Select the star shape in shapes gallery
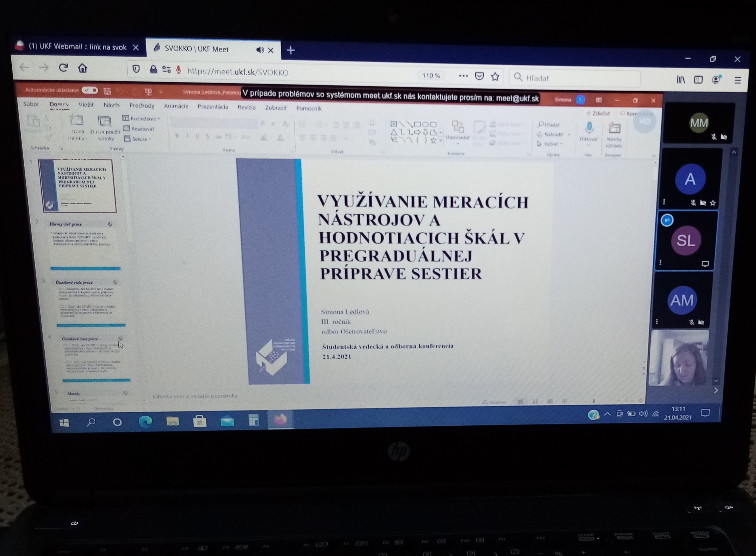 (433, 140)
